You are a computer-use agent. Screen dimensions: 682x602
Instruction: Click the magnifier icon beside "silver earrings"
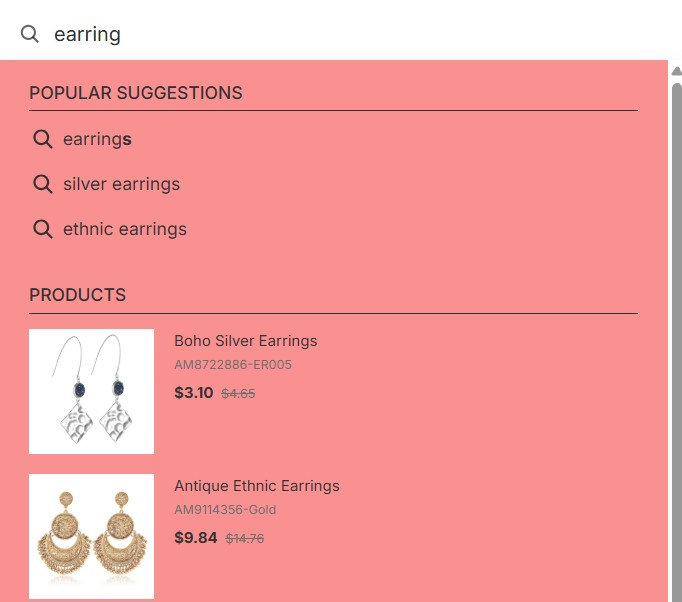tap(43, 184)
